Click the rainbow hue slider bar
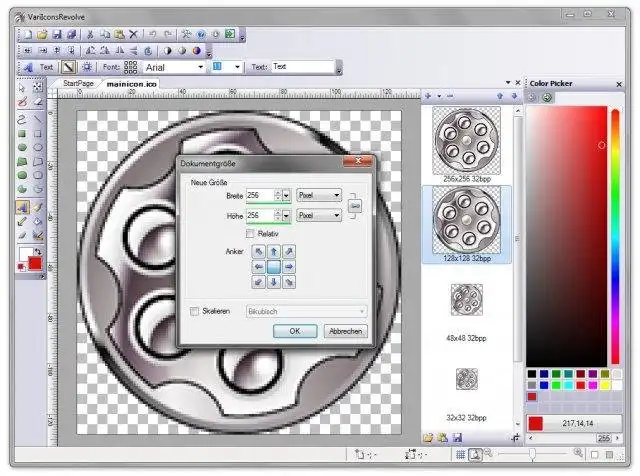 click(x=616, y=237)
